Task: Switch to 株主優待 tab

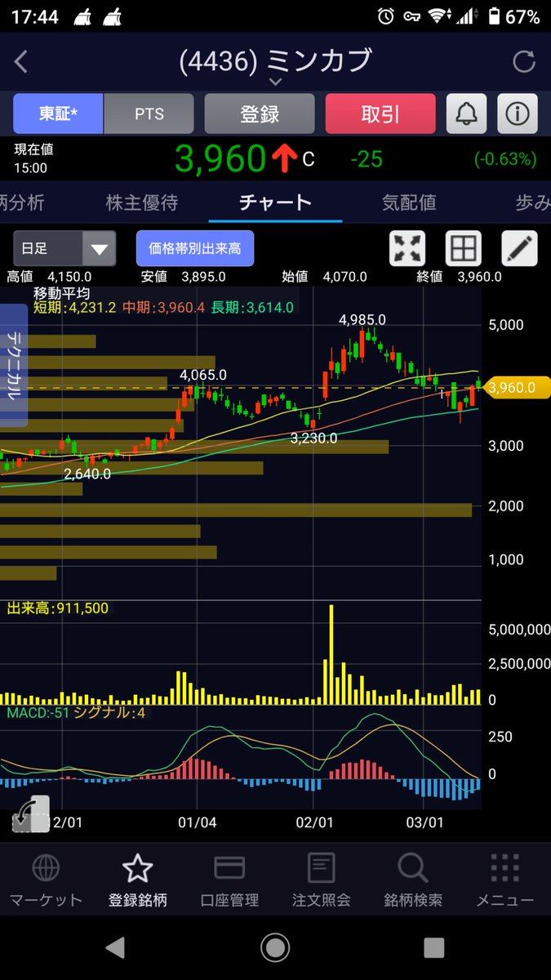Action: pos(142,203)
